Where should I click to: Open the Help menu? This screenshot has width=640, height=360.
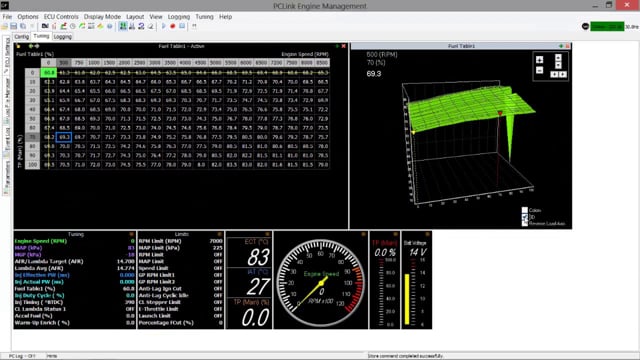pyautogui.click(x=225, y=17)
